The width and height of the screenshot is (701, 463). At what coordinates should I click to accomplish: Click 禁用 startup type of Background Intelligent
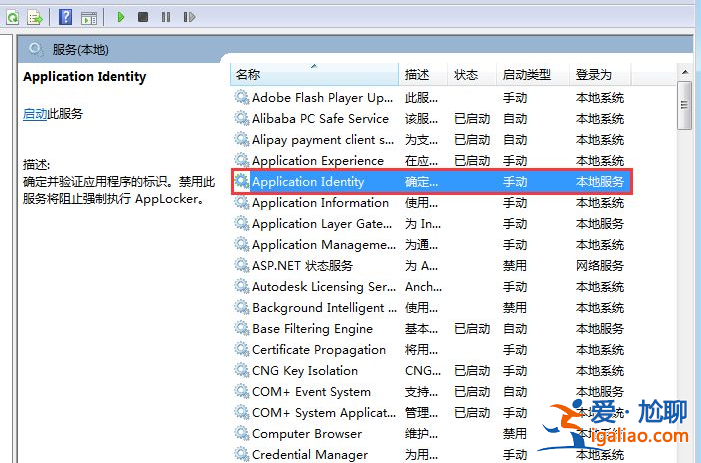point(515,307)
